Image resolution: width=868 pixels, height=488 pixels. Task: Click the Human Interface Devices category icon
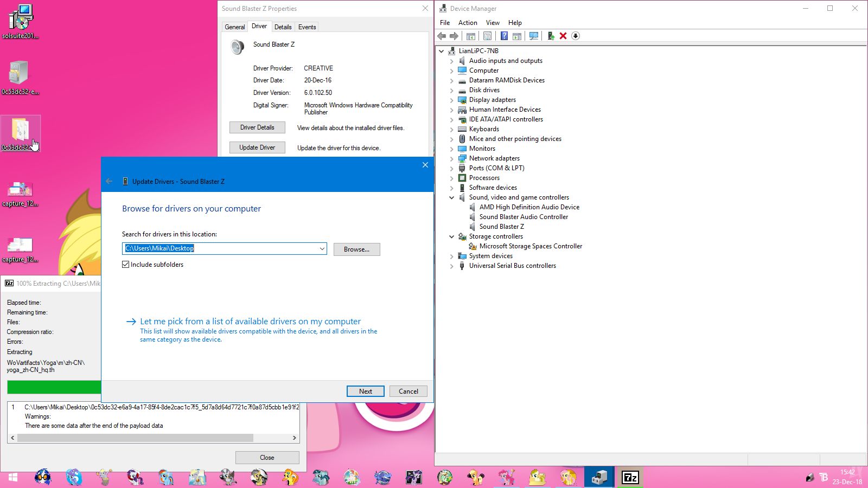click(x=462, y=110)
